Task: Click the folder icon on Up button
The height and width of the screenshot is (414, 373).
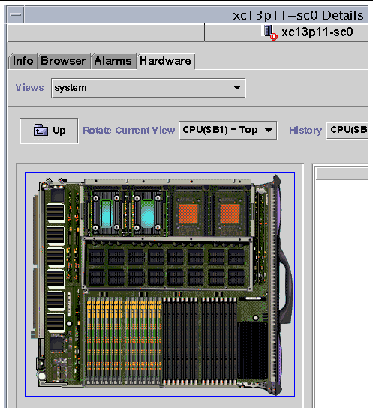Action: [41, 130]
